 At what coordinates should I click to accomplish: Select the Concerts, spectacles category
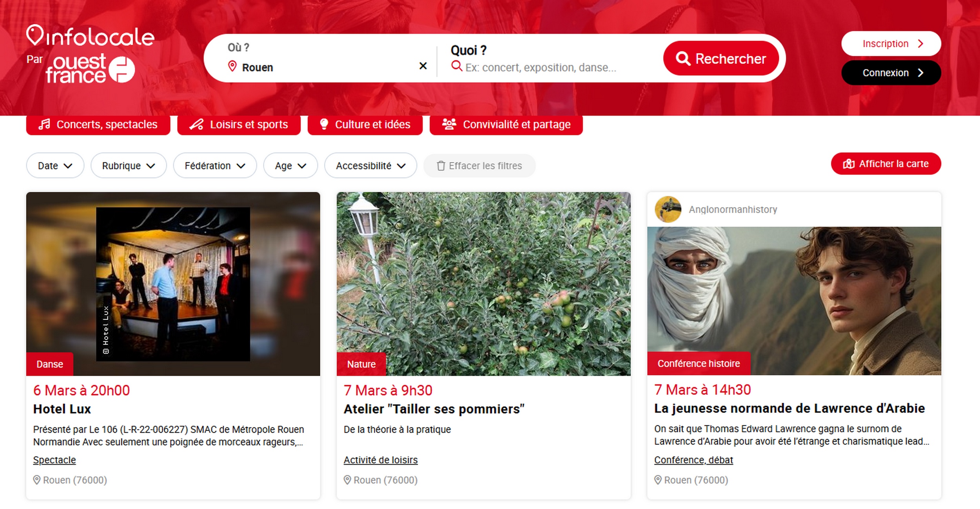(98, 125)
